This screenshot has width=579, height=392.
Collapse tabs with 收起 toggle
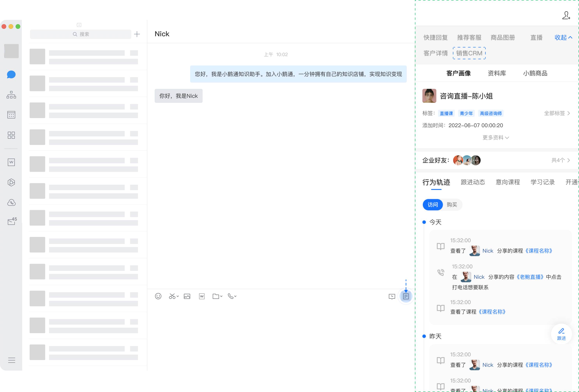point(563,37)
